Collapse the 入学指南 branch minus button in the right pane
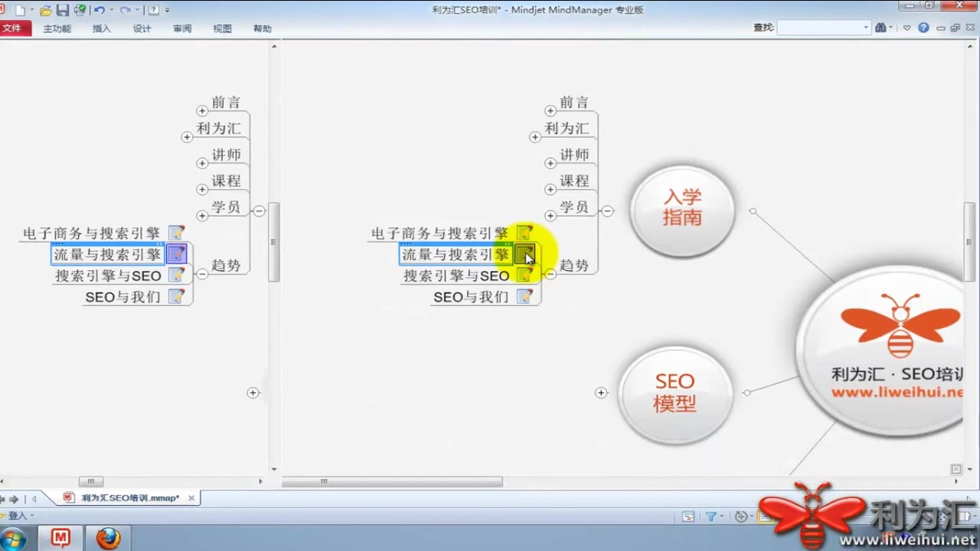This screenshot has width=980, height=551. 607,210
